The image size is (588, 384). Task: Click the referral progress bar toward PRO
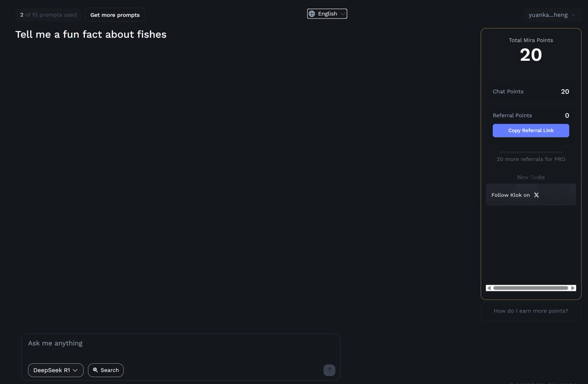(x=531, y=152)
